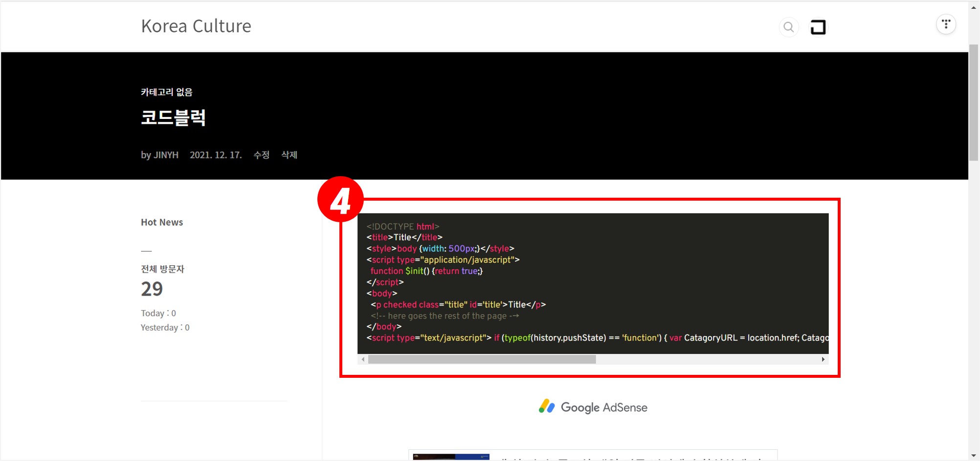The width and height of the screenshot is (980, 461).
Task: Click the code block horizontal scrollbar thumb
Action: point(482,359)
